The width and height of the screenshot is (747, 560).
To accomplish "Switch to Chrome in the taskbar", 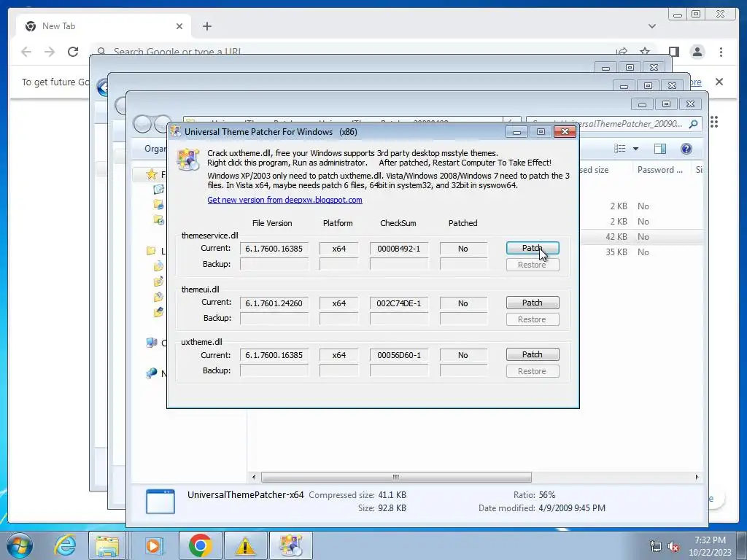I will [x=200, y=545].
